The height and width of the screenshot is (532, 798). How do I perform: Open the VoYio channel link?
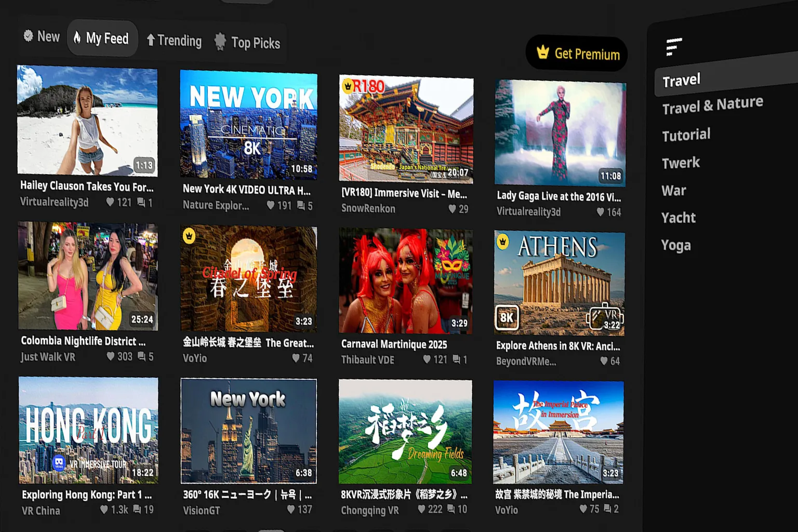[x=195, y=358]
